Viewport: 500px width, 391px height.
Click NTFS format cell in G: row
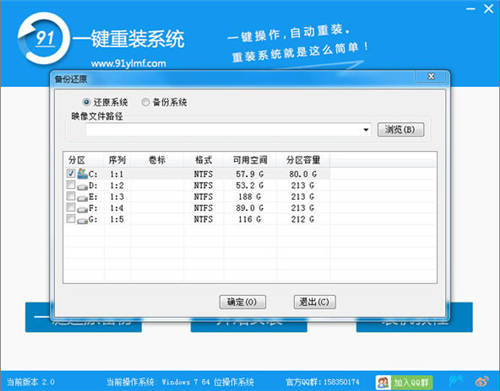[203, 219]
